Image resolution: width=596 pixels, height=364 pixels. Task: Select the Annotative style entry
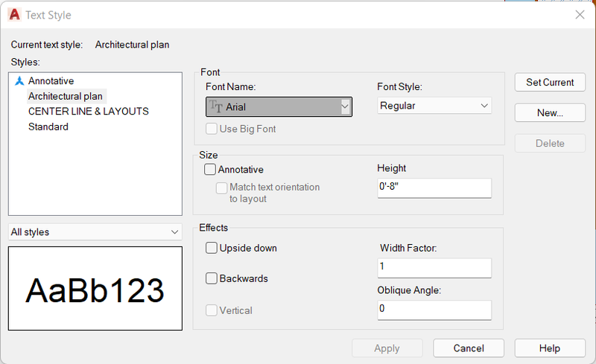51,81
